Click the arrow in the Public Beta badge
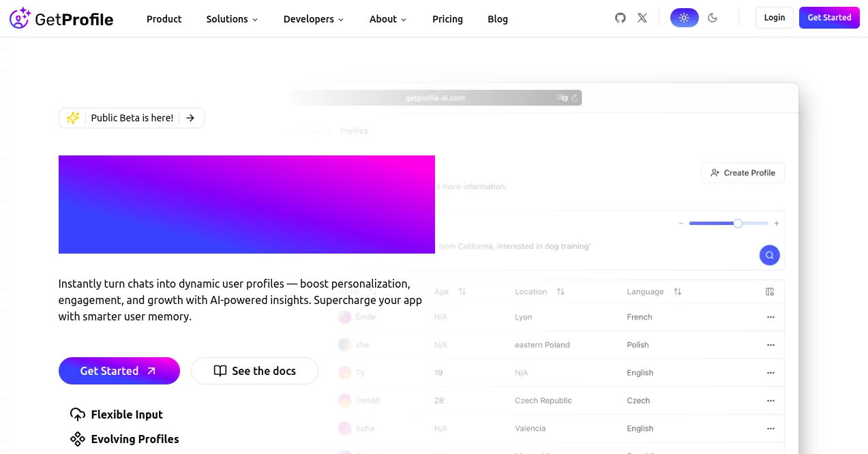Viewport: 868px width, 454px height. [190, 118]
